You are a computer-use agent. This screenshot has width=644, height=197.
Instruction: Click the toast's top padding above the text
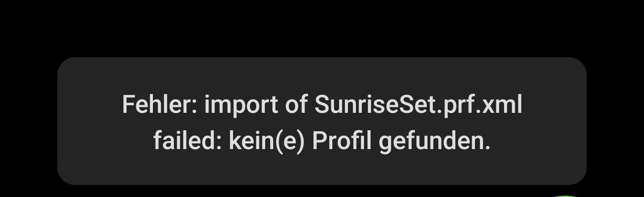click(x=322, y=75)
